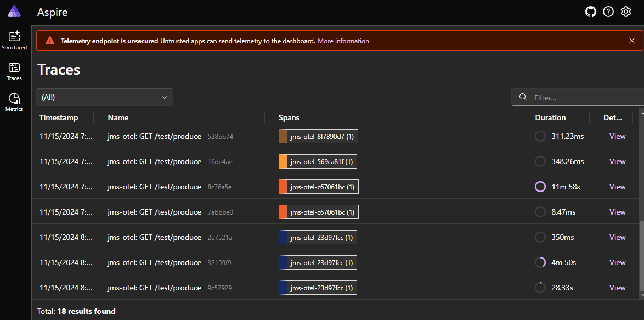Viewport: 644px width, 320px height.
Task: Click jms-otel-23d97fcc span in 32159f9 row
Action: 318,262
